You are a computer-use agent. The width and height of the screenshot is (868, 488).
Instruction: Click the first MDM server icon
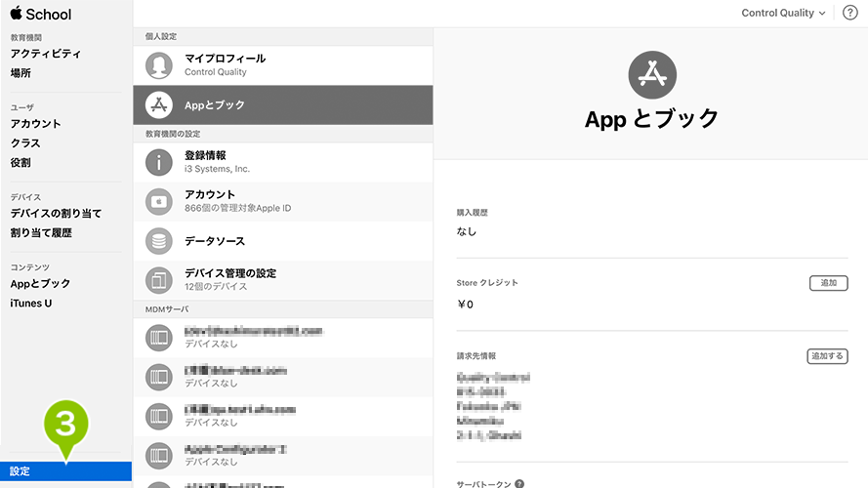pyautogui.click(x=159, y=337)
